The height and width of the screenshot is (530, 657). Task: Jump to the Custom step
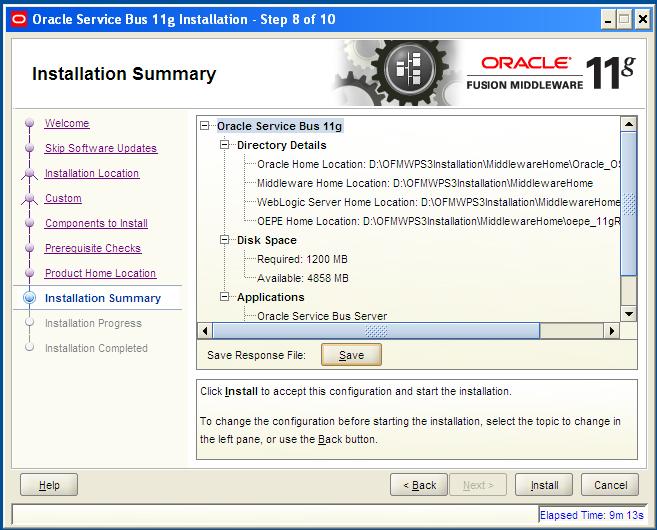click(63, 198)
